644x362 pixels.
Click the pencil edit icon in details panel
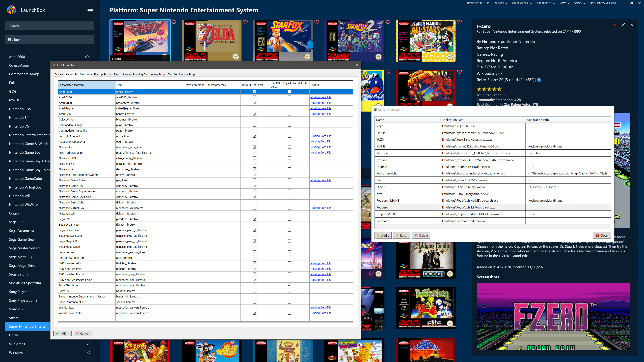(623, 25)
